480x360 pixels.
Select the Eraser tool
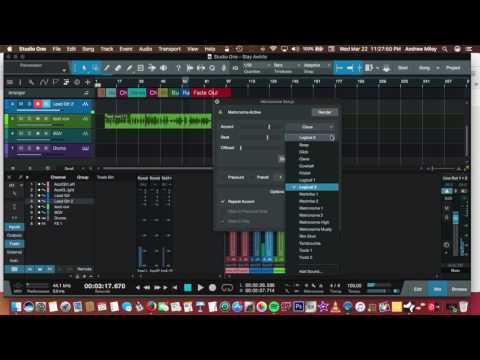point(118,68)
